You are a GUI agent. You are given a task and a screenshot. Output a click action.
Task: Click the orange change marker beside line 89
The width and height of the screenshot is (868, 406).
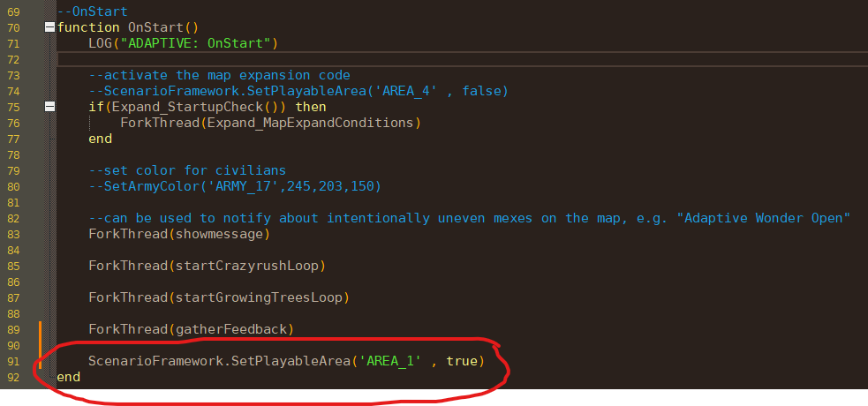tap(41, 330)
